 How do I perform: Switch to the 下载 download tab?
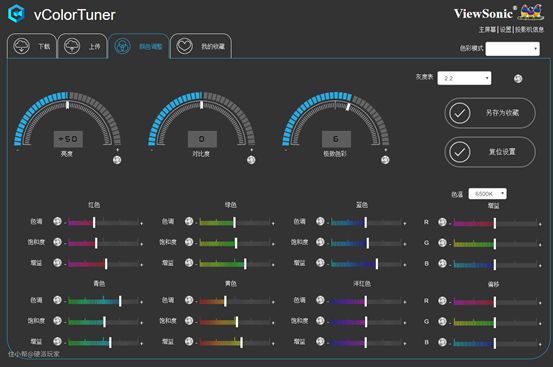click(x=32, y=46)
